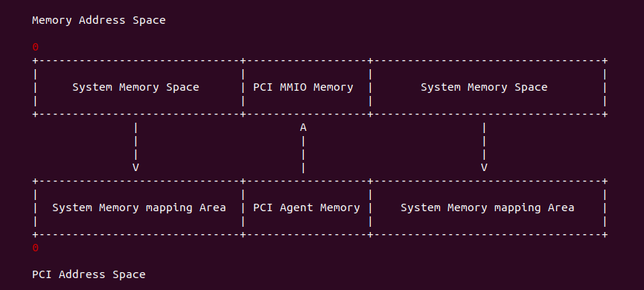Click the 'A' arrowhead under PCI MMIO Memory
Screen dimensions: 644x290
point(303,128)
